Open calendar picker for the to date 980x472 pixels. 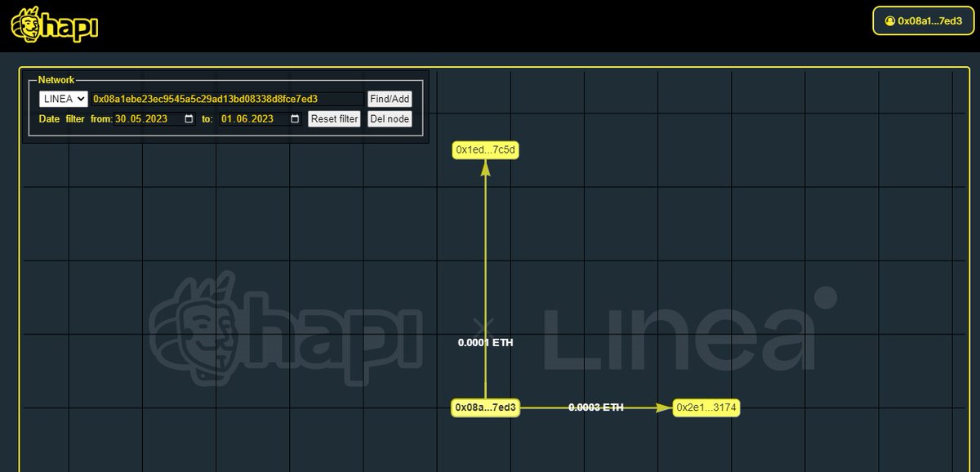click(295, 119)
